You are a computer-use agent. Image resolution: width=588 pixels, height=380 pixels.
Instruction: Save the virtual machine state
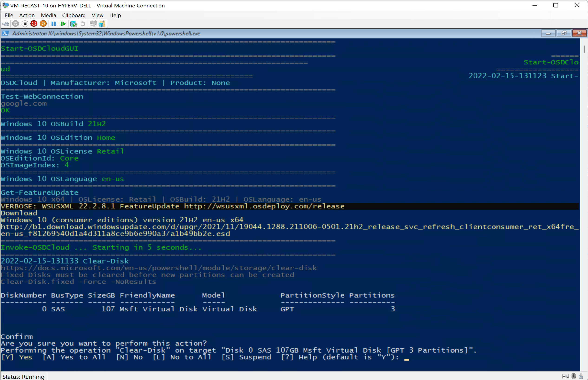pos(43,24)
